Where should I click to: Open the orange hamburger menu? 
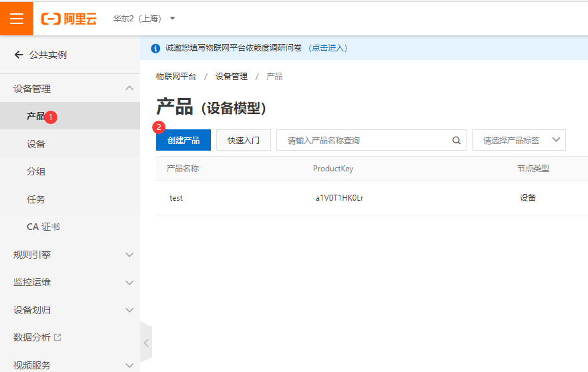(17, 19)
